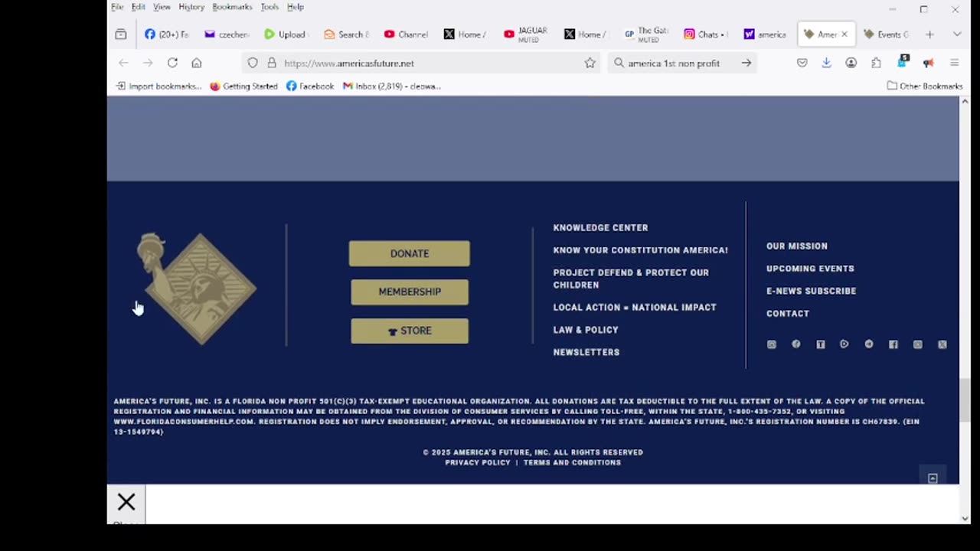Open the Edit menu
Image resolution: width=980 pixels, height=551 pixels.
point(138,7)
